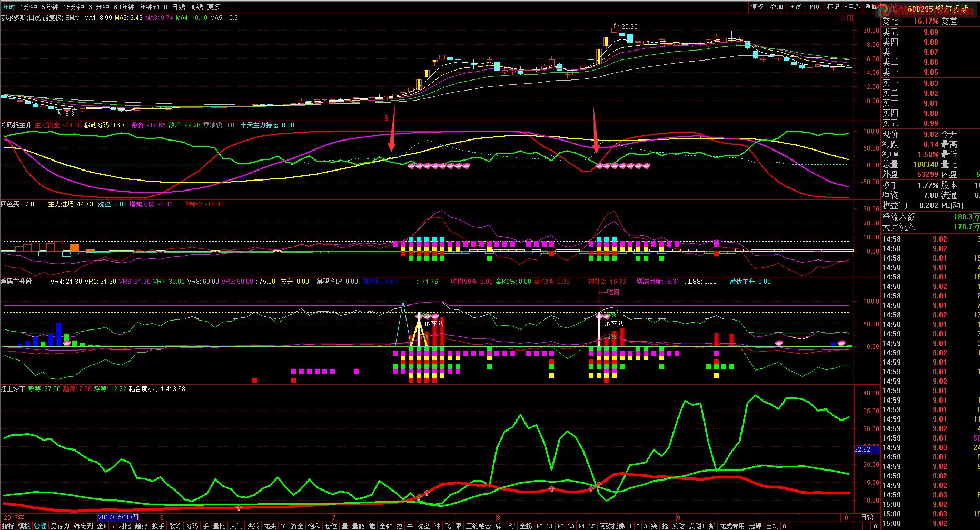Click the 筹码主升段 indicator title
Screen dimensions: 980x530
[16, 282]
